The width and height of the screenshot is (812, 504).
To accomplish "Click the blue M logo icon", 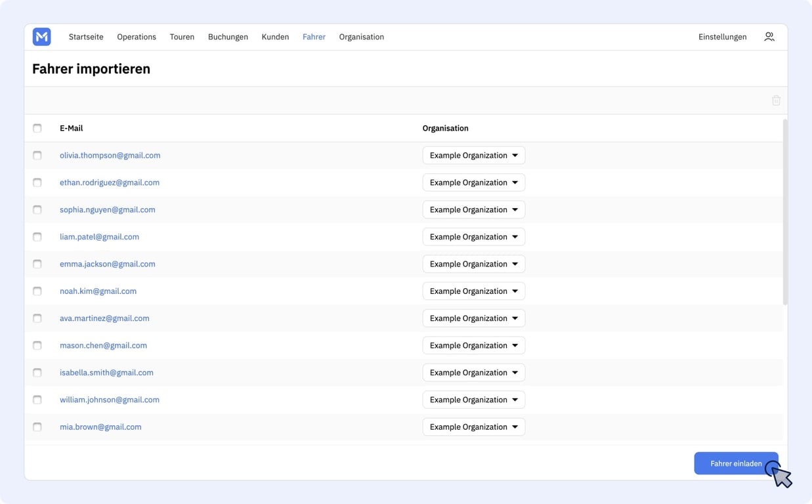I will (41, 37).
